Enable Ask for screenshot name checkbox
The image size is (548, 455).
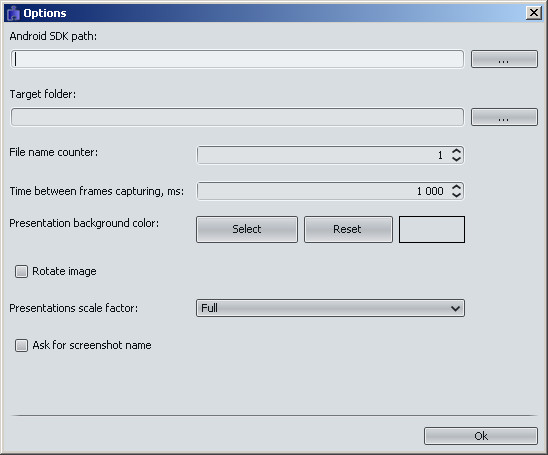click(x=21, y=345)
